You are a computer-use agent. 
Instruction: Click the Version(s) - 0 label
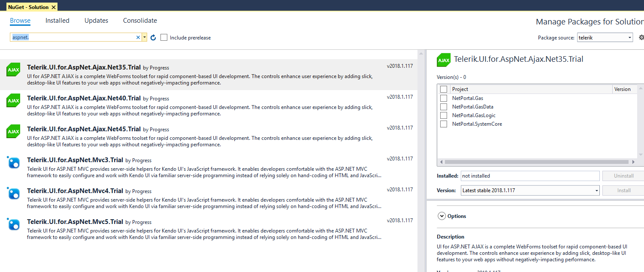click(x=451, y=77)
